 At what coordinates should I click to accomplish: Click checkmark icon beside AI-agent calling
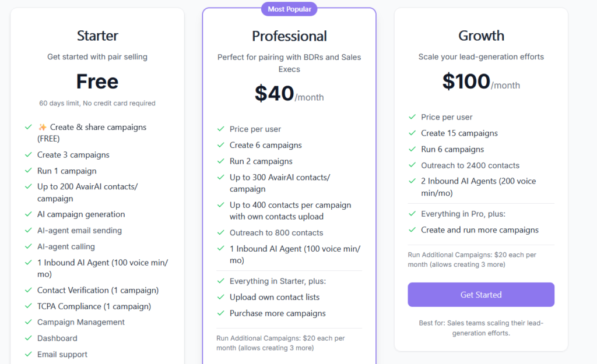tap(28, 246)
